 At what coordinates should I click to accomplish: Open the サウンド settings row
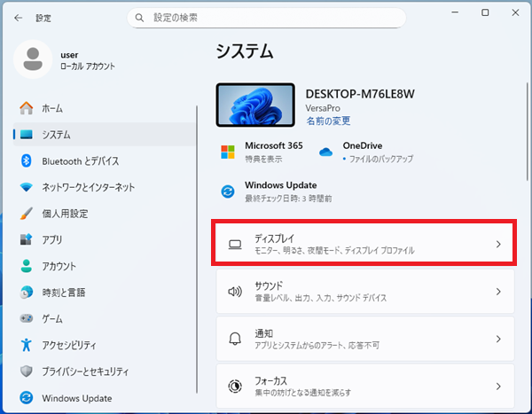point(365,292)
